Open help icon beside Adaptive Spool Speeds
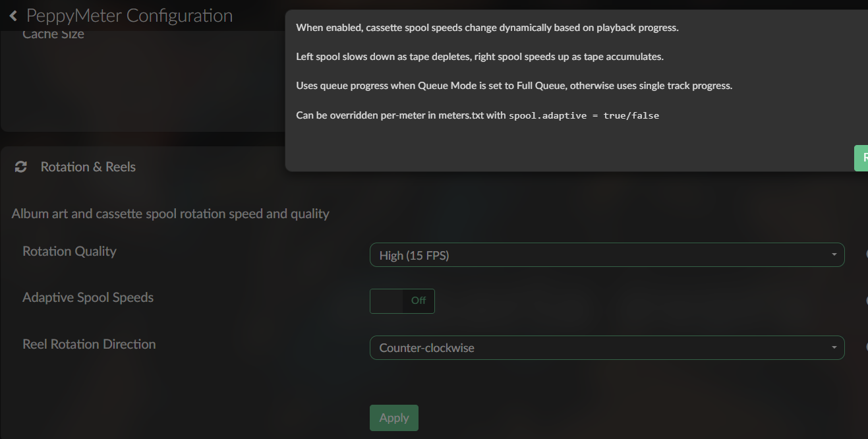Screen dimensions: 868x439 tap(866, 301)
